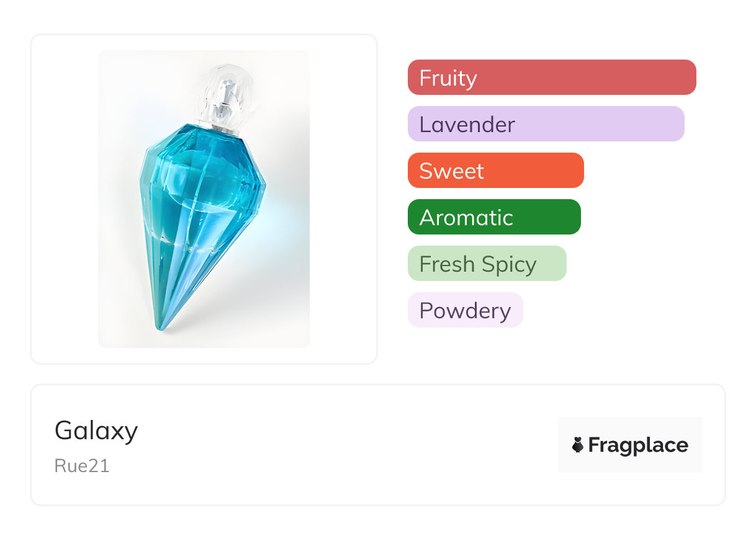Open the Rue21 brand link
Image resolution: width=756 pixels, height=536 pixels.
(82, 466)
